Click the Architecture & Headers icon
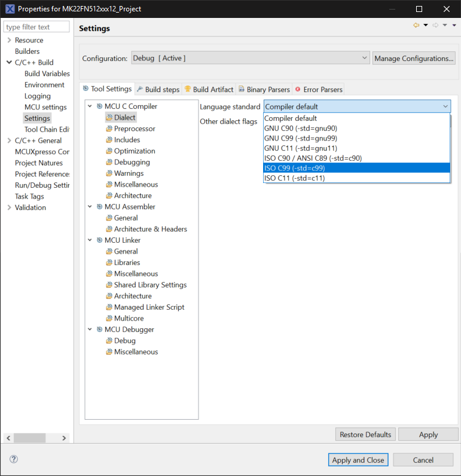The image size is (461, 476). pos(109,229)
